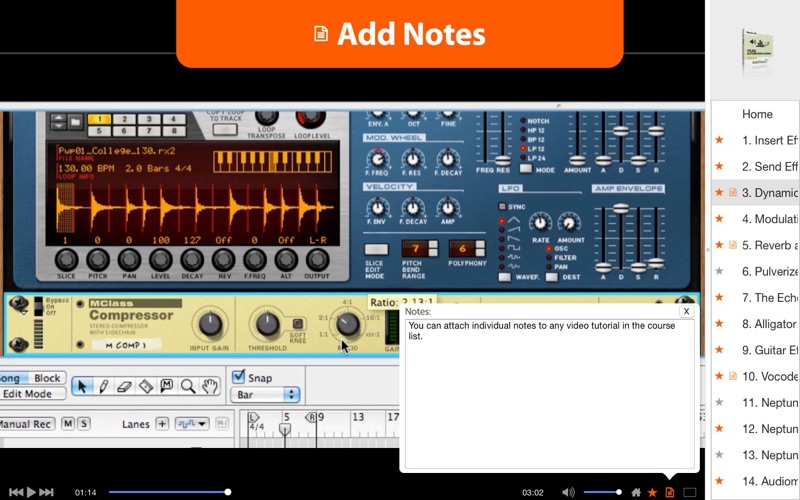Click inside the Notes text area
This screenshot has width=800, height=500.
click(549, 393)
